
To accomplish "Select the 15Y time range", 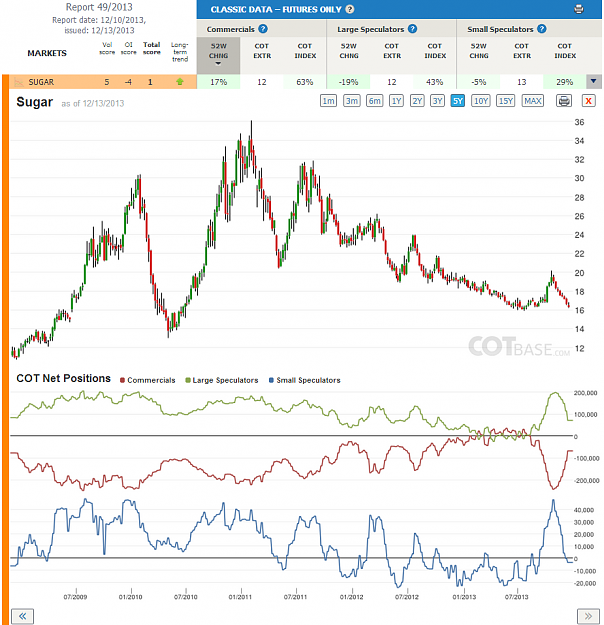I will pyautogui.click(x=506, y=101).
